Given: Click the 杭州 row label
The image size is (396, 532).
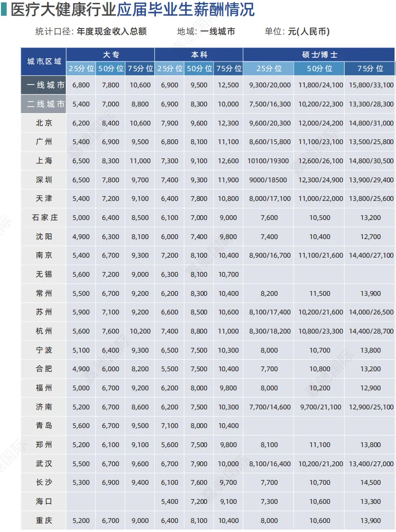Looking at the screenshot, I should pyautogui.click(x=44, y=331).
